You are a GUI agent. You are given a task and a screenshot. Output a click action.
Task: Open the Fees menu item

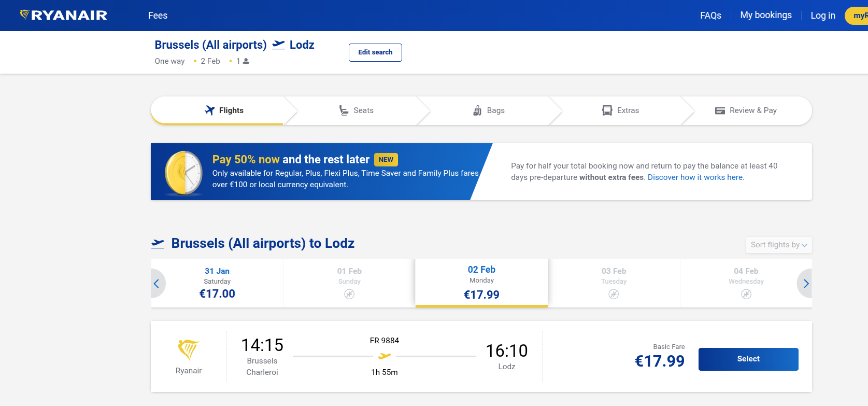coord(158,16)
